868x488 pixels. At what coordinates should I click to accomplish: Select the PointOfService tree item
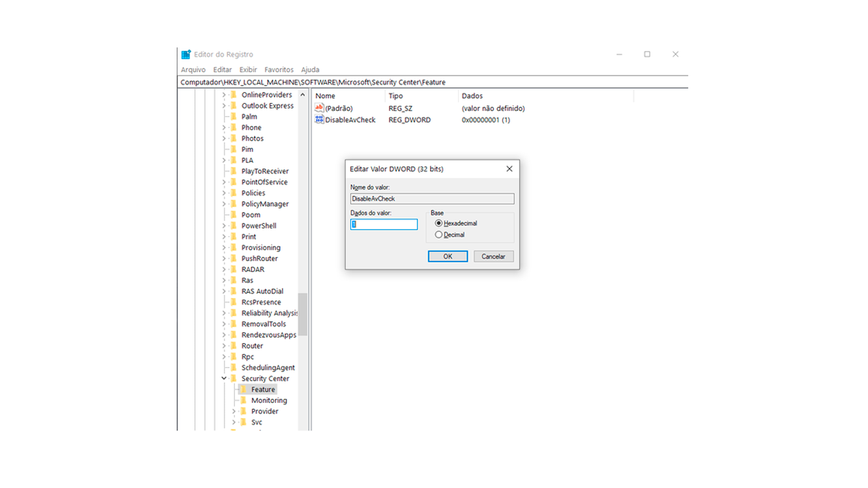click(x=264, y=182)
